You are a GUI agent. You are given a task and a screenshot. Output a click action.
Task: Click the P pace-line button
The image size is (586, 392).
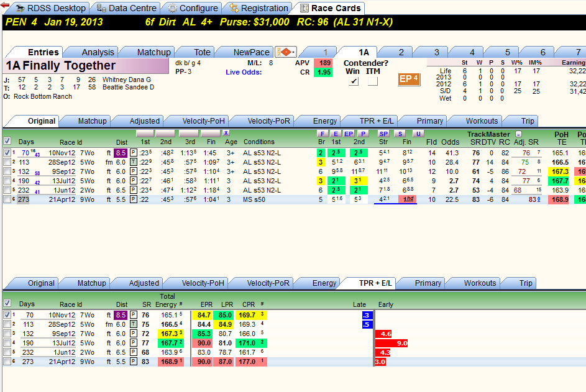363,134
